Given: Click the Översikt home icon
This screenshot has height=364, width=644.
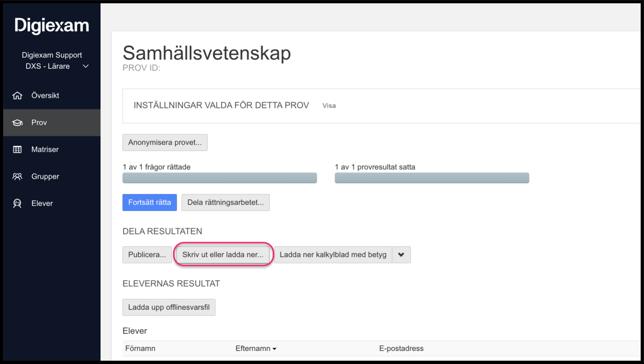Looking at the screenshot, I should pyautogui.click(x=17, y=96).
